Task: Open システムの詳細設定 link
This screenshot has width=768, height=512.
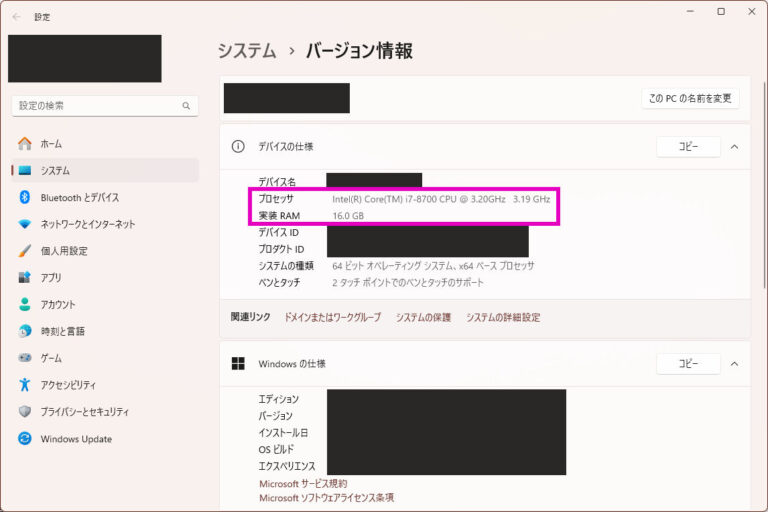Action: pyautogui.click(x=503, y=317)
